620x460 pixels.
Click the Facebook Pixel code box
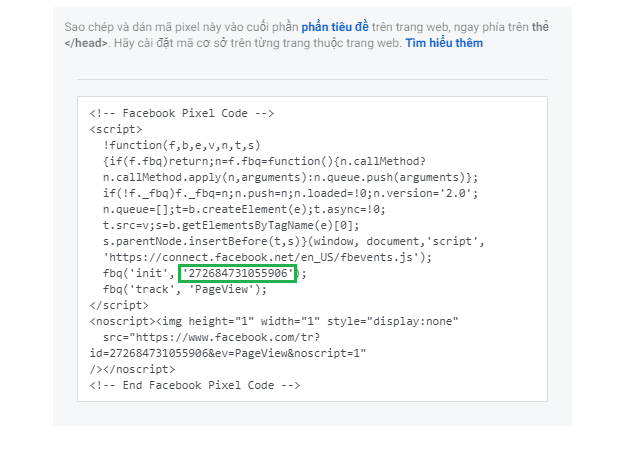[312, 249]
